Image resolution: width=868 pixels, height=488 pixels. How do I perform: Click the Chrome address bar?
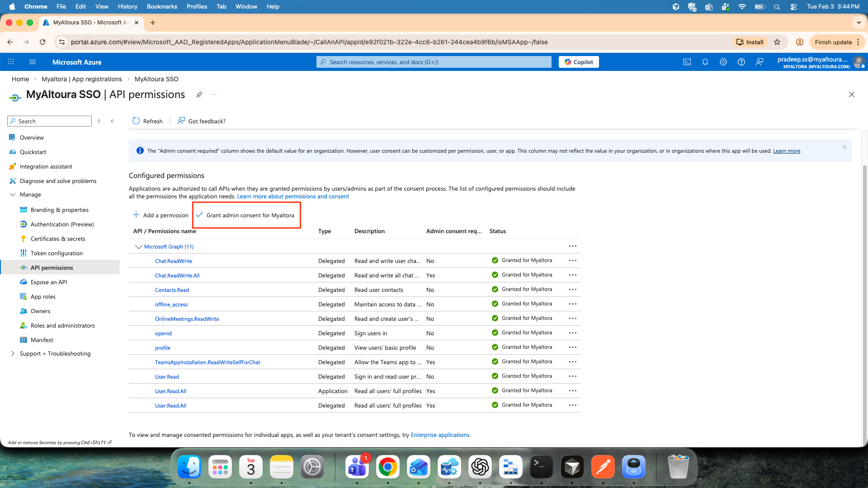pyautogui.click(x=398, y=42)
